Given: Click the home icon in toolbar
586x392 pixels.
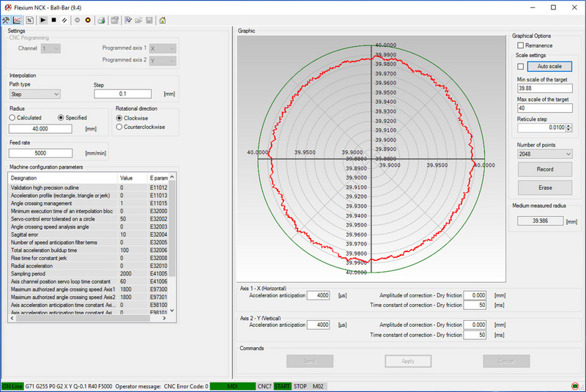Looking at the screenshot, I should tap(162, 20).
